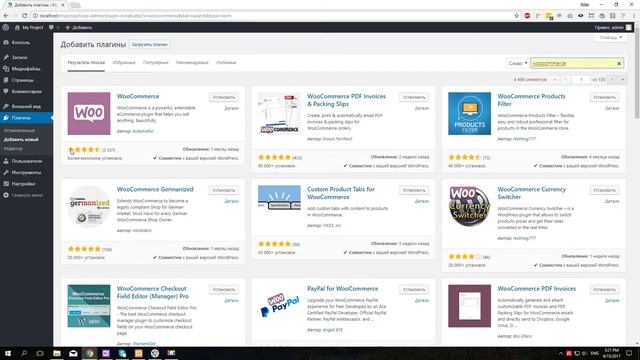
Task: Collapse the sidebar with Свернуть меню
Action: (x=26, y=196)
